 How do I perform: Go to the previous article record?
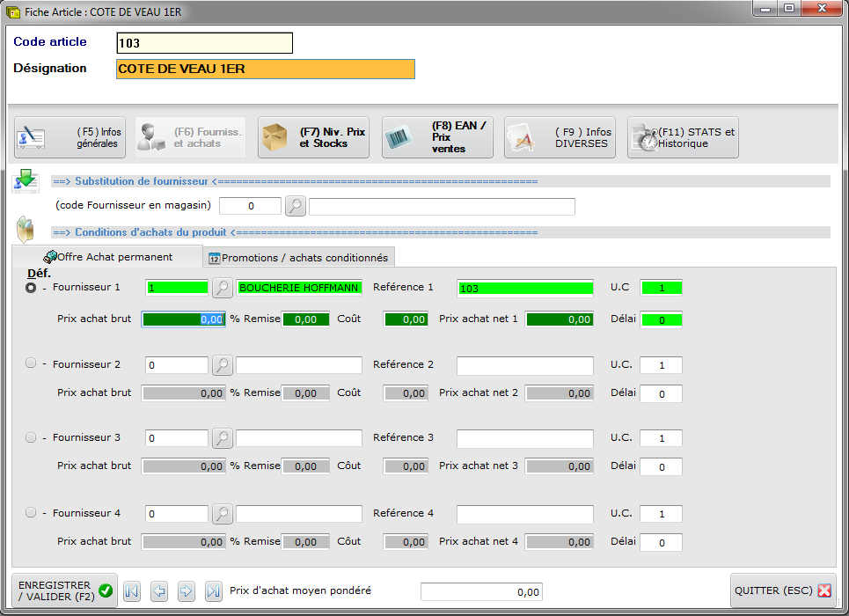(x=158, y=591)
